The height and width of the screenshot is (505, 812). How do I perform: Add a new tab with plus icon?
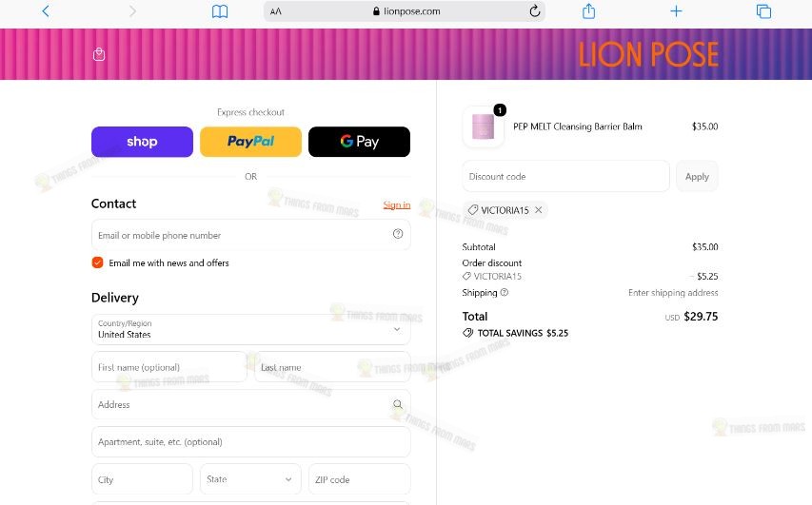point(676,11)
